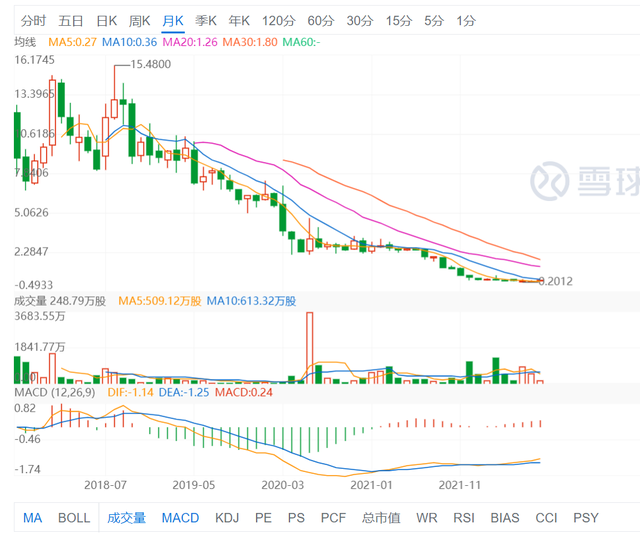
Task: Click the 1841.77万 volume axis label
Action: click(39, 347)
